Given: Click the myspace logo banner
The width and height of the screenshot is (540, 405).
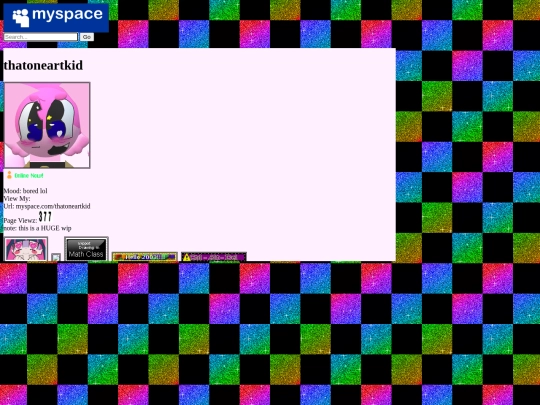Looking at the screenshot, I should click(x=56, y=18).
